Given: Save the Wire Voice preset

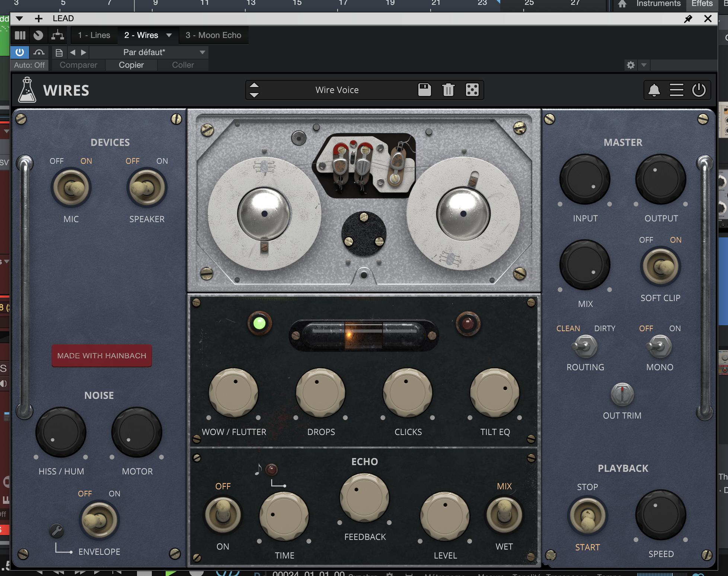Looking at the screenshot, I should (x=424, y=90).
